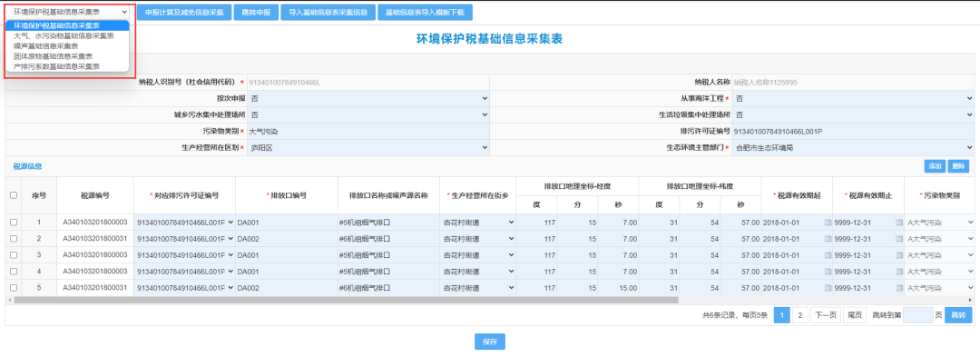980x357 pixels.
Task: Open calendar for row 2 税源有效期起 date
Action: 828,239
